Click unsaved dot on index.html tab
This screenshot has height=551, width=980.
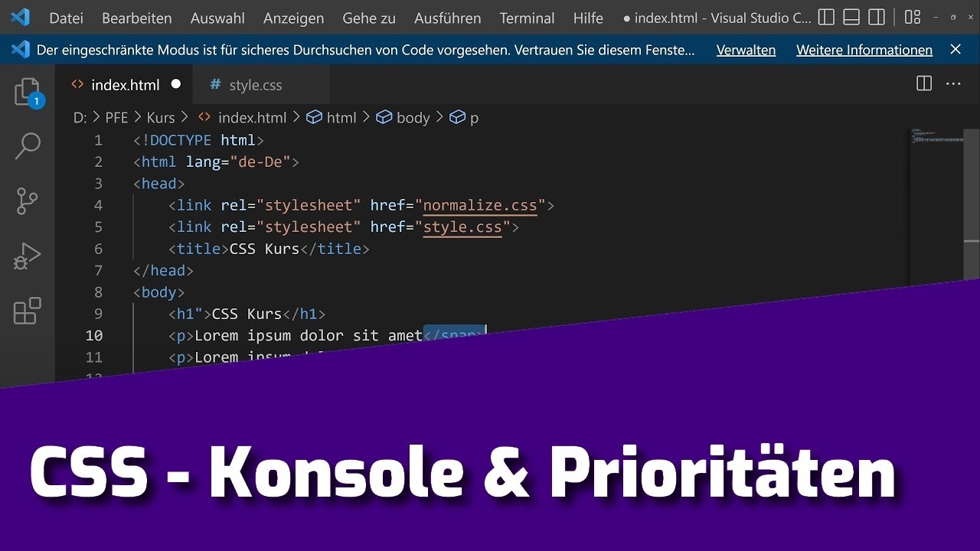(176, 84)
